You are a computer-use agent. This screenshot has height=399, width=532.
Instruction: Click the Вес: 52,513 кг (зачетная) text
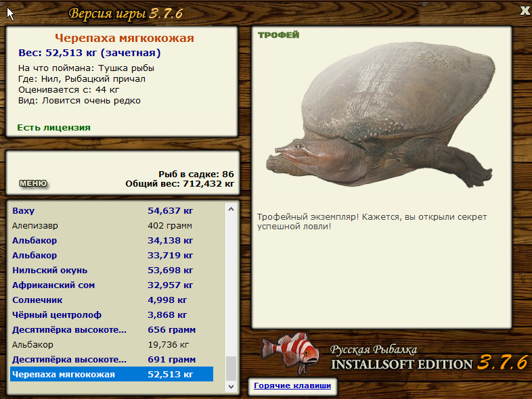point(89,53)
